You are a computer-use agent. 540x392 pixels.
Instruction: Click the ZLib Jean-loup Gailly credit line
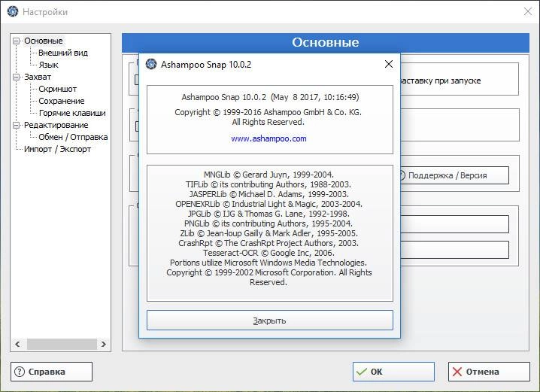(268, 233)
